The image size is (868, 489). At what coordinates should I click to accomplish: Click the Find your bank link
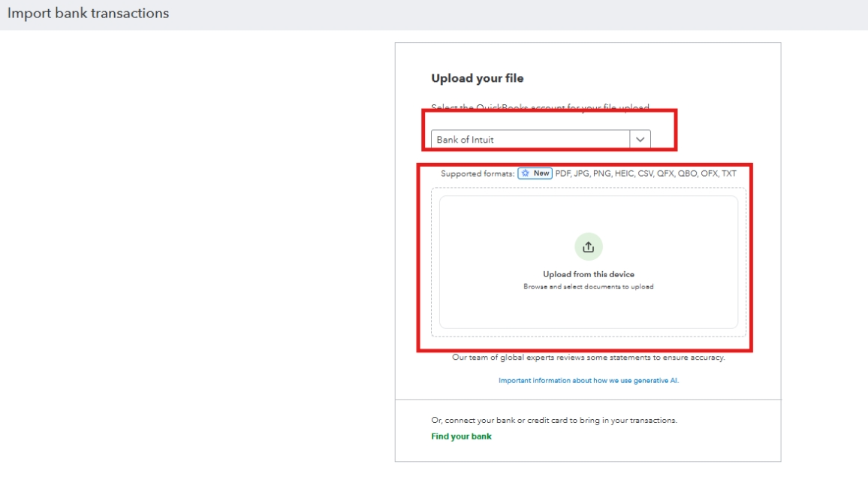click(461, 436)
